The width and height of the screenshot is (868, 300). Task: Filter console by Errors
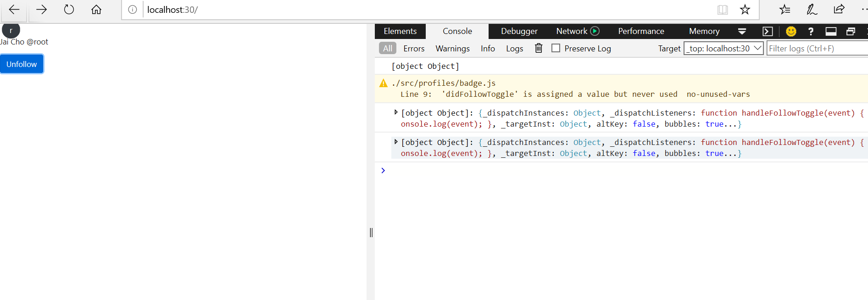coord(414,48)
